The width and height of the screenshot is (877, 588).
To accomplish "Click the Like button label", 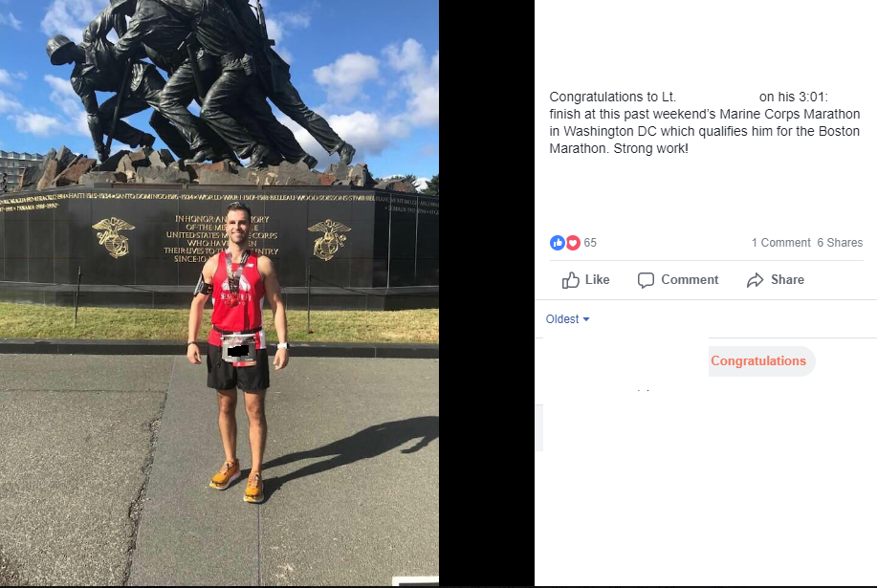I will point(598,279).
